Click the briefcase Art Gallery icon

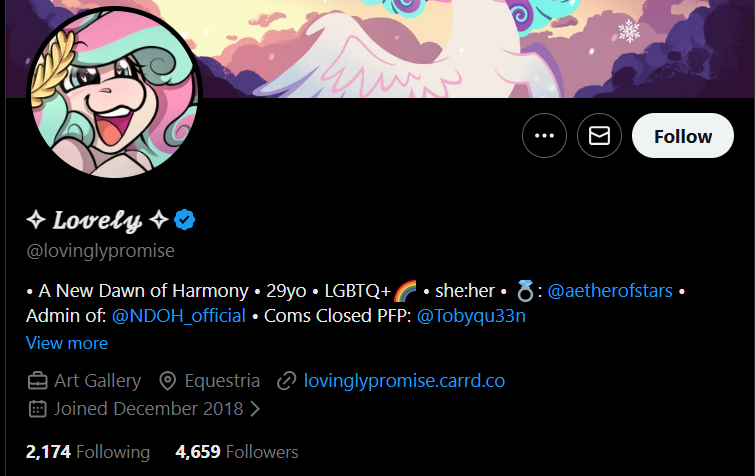click(37, 381)
